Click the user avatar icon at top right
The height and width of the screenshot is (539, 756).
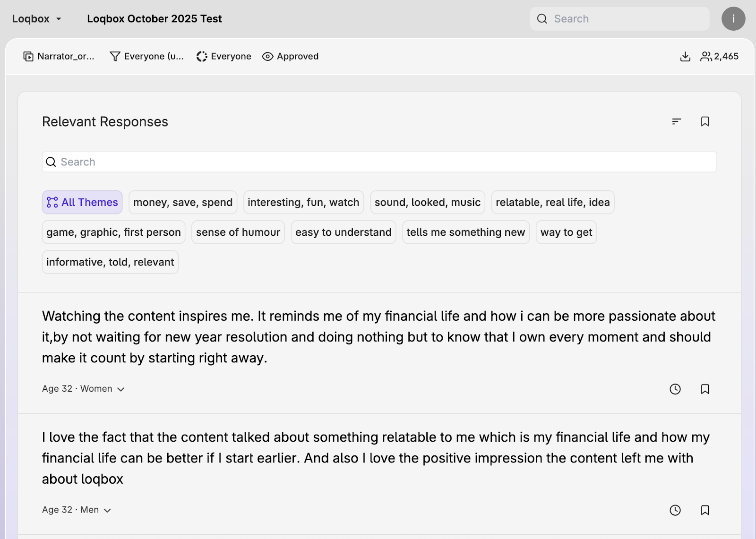click(x=733, y=19)
